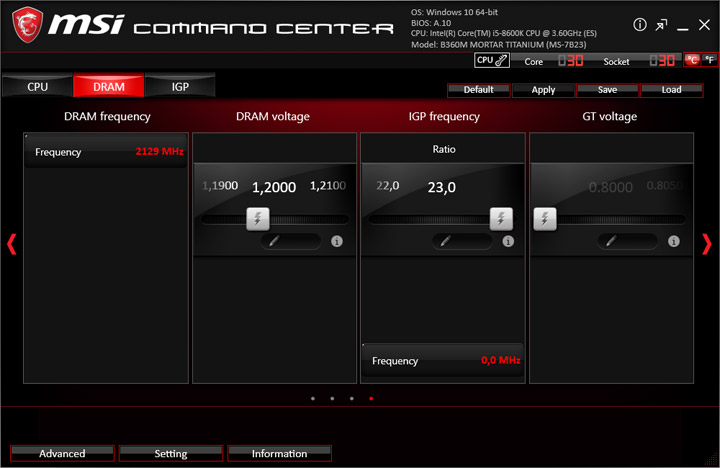This screenshot has width=720, height=468.
Task: Click the Ratio label in IGP panel
Action: (x=444, y=149)
